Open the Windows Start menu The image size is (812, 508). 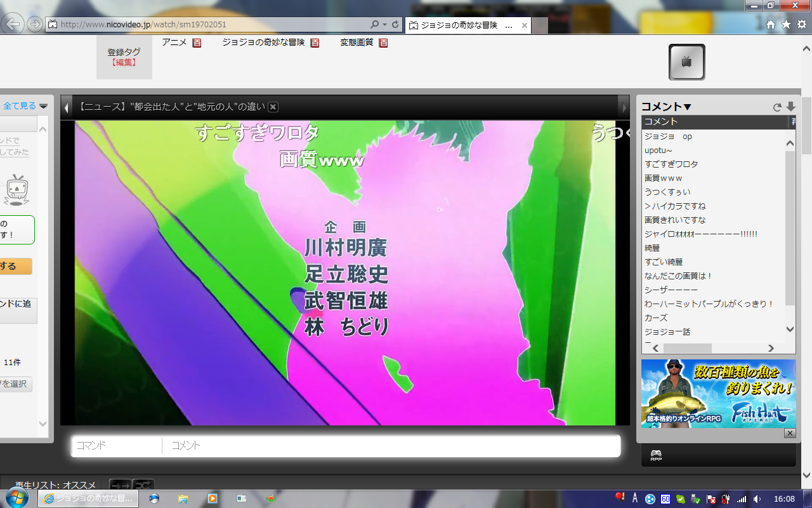(x=18, y=498)
